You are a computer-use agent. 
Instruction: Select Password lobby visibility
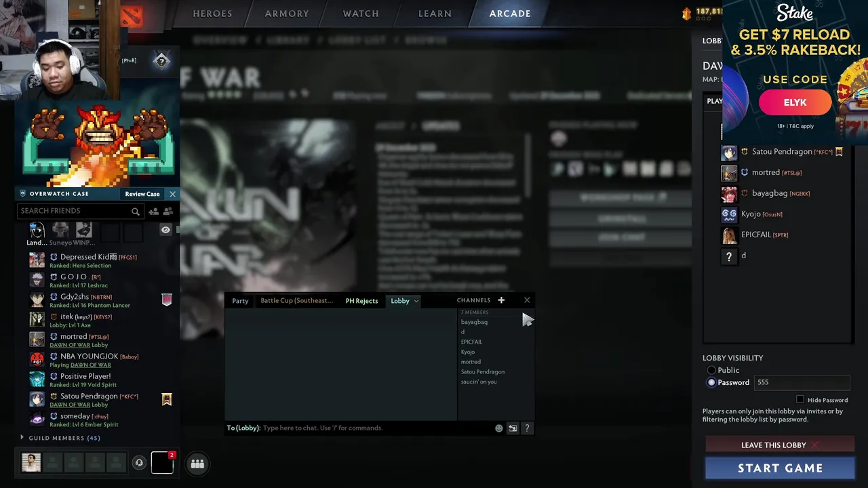click(711, 382)
